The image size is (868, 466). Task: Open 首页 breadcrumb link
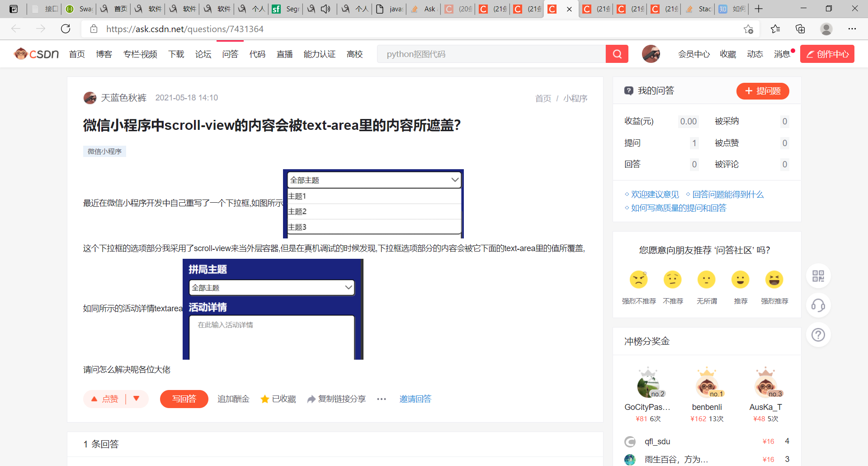(543, 99)
